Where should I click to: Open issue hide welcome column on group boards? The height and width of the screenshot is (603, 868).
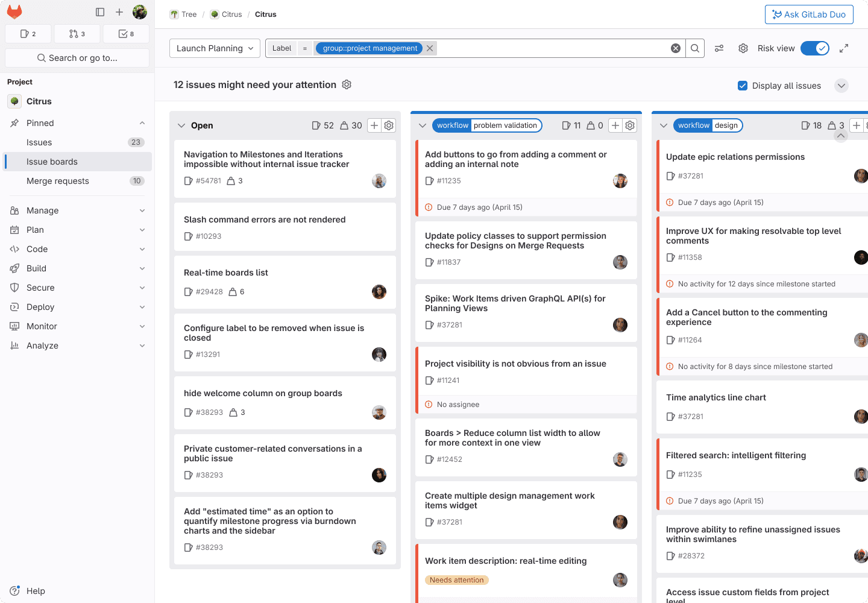[x=263, y=393]
